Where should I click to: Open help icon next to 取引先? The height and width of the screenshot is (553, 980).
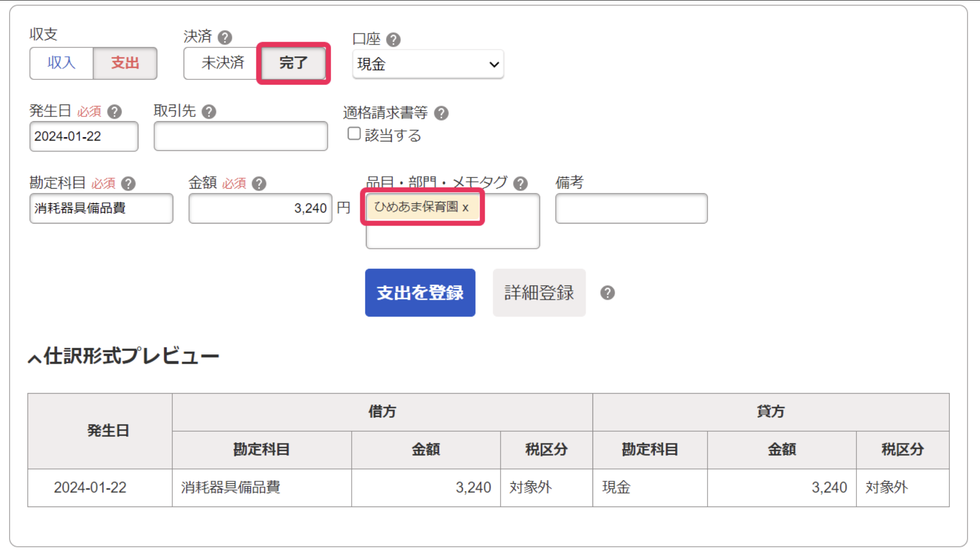pos(209,112)
